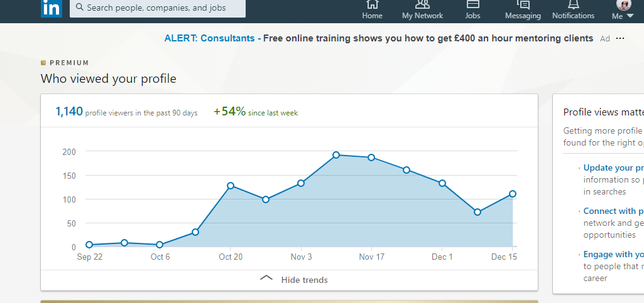Open the Home feed icon
The height and width of the screenshot is (303, 644).
coord(372,5)
